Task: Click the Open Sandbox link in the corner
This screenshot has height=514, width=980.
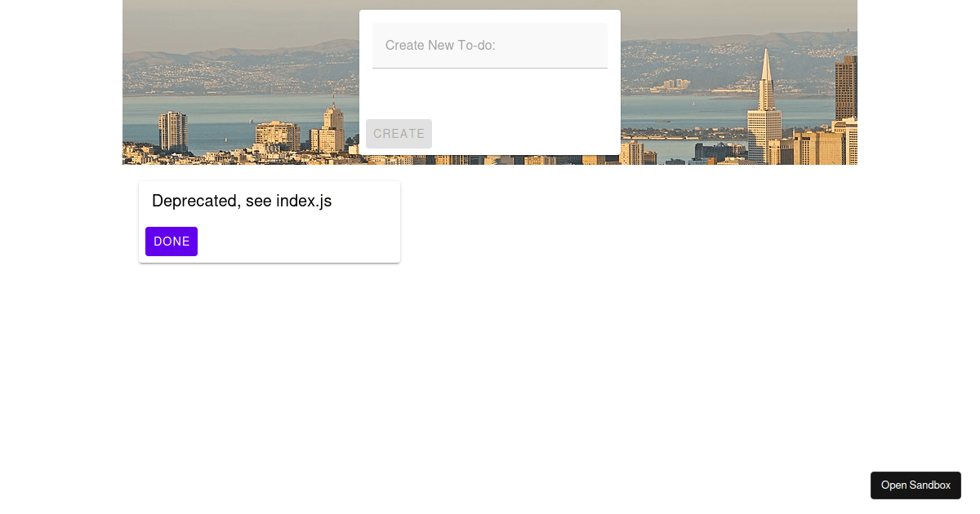Action: [x=915, y=485]
